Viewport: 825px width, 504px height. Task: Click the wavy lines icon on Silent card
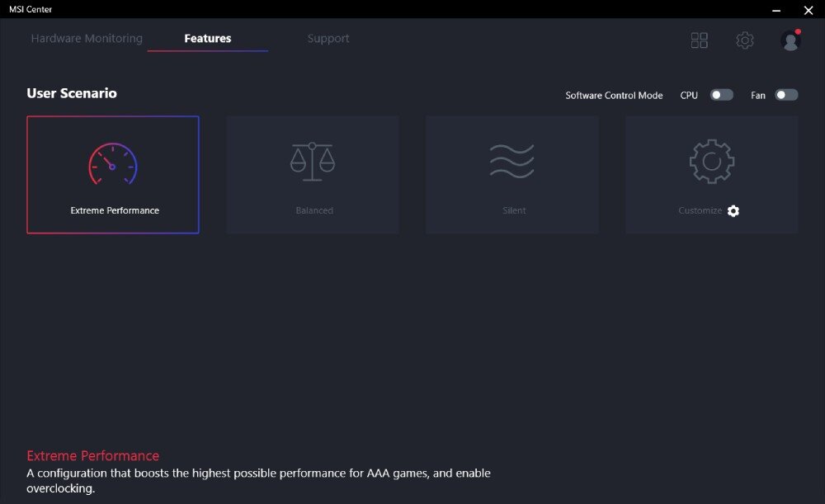pyautogui.click(x=512, y=161)
